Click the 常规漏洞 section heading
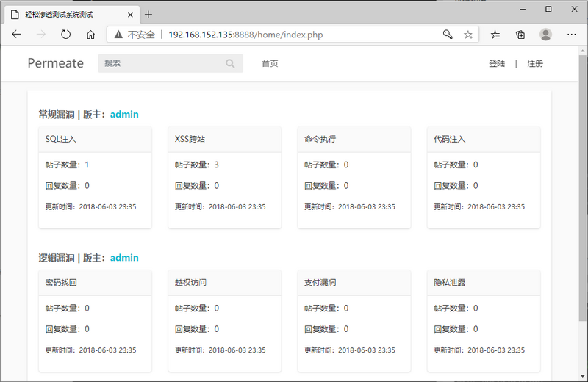The height and width of the screenshot is (382, 588). (57, 115)
